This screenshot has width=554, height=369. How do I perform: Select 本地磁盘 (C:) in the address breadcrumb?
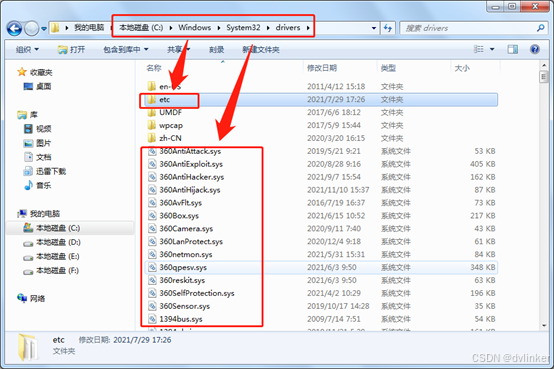point(141,28)
